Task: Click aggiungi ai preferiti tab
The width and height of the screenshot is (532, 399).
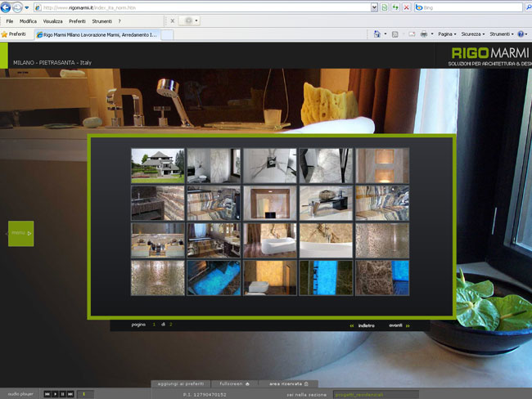Action: click(181, 384)
